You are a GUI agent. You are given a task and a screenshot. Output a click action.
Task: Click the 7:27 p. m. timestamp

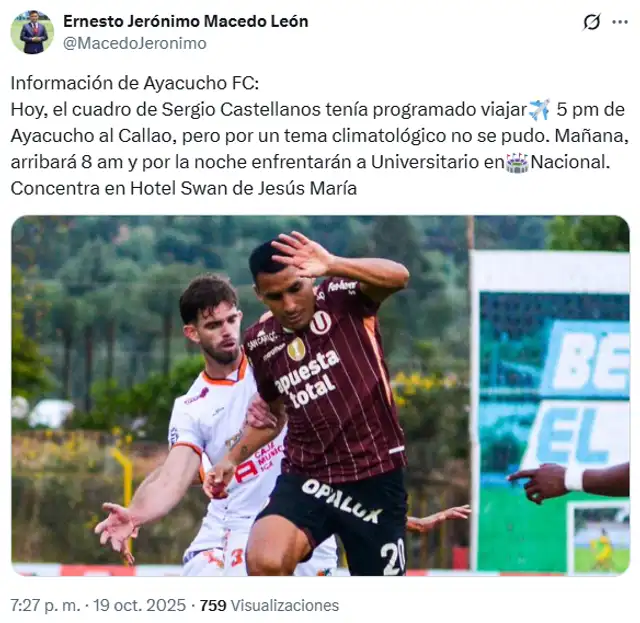pos(45,605)
